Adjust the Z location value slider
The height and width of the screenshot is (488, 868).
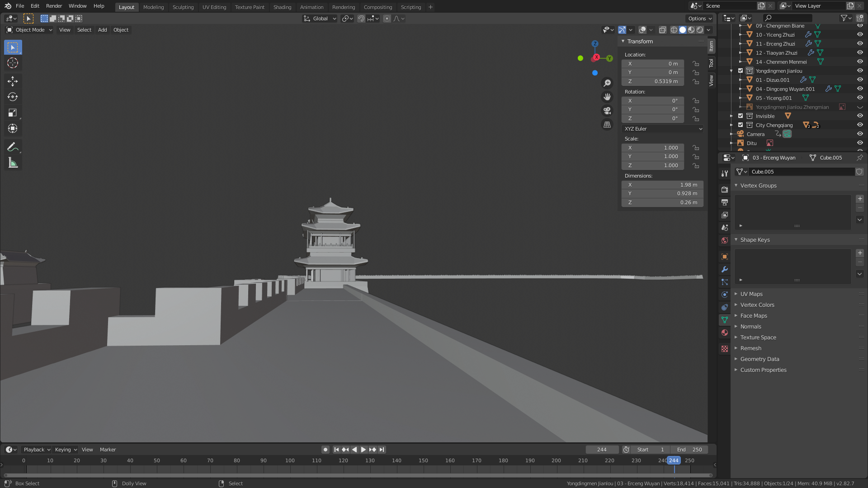[x=652, y=81]
